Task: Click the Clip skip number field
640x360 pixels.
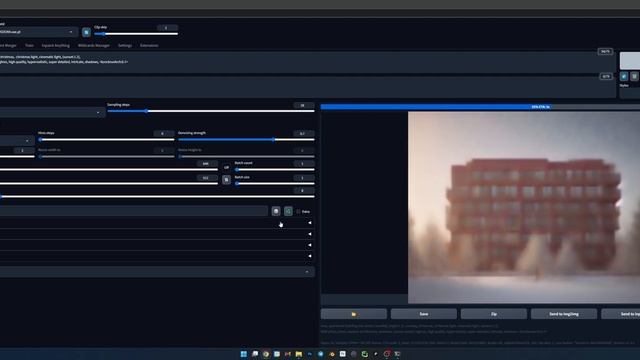Action: tap(167, 28)
